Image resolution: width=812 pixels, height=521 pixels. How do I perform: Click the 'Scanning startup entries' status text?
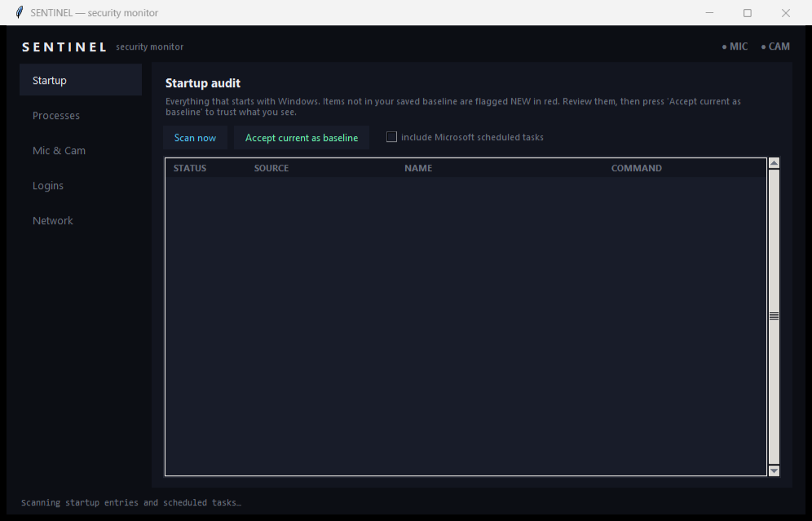pyautogui.click(x=131, y=502)
